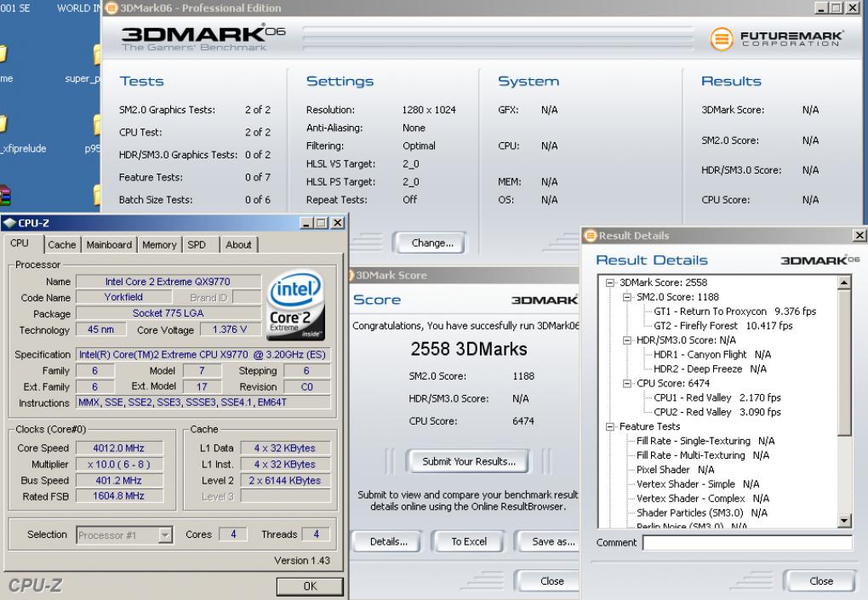This screenshot has height=600, width=868.
Task: Click the Result Details scroll up arrow
Action: 843,283
